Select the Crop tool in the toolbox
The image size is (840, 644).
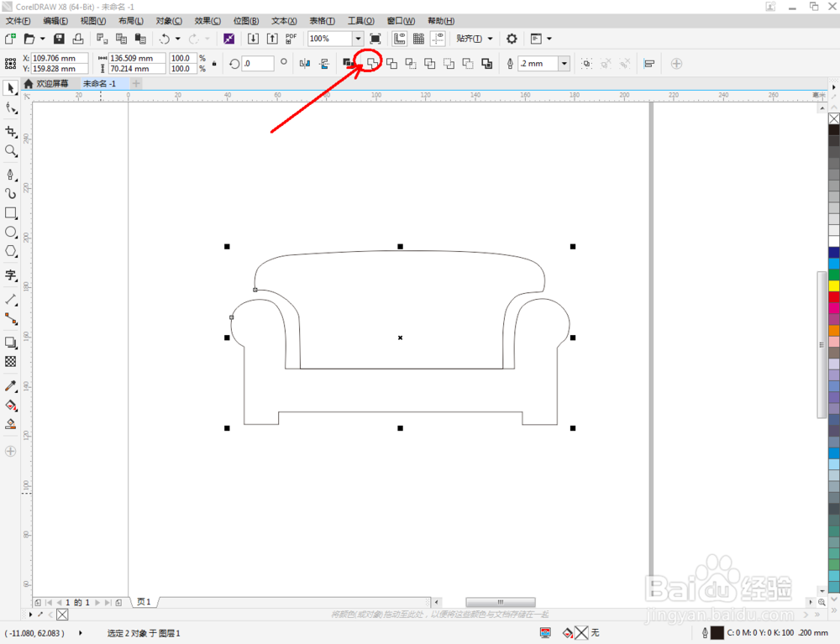(10, 132)
